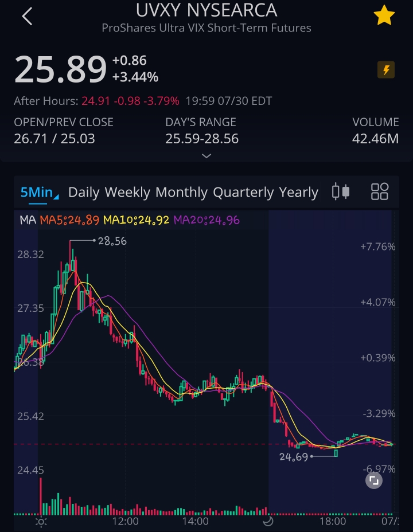Tap the DAY'S RANGE value 25.59-28.56

tap(202, 139)
